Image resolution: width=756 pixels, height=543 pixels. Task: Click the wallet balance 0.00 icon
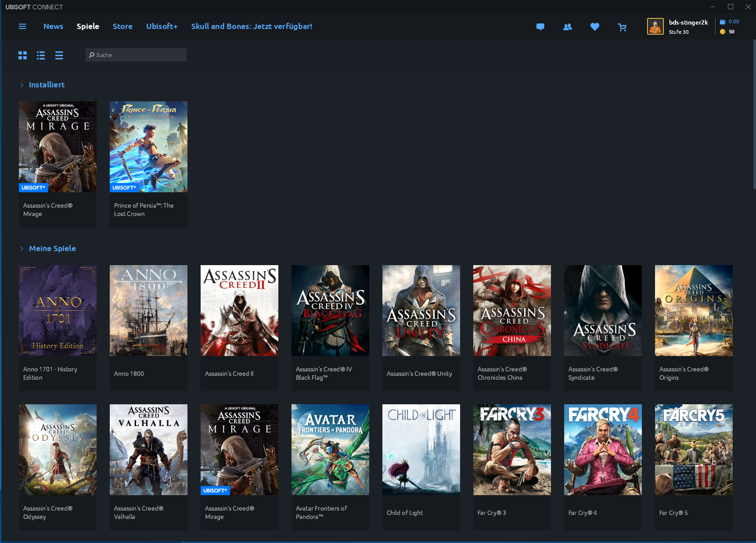coord(723,22)
